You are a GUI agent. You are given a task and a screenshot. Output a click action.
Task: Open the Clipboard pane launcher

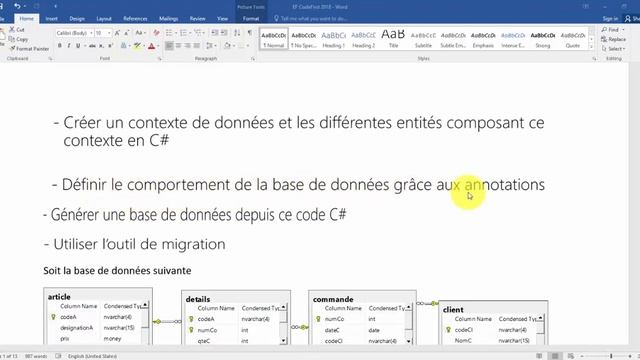coord(51,59)
